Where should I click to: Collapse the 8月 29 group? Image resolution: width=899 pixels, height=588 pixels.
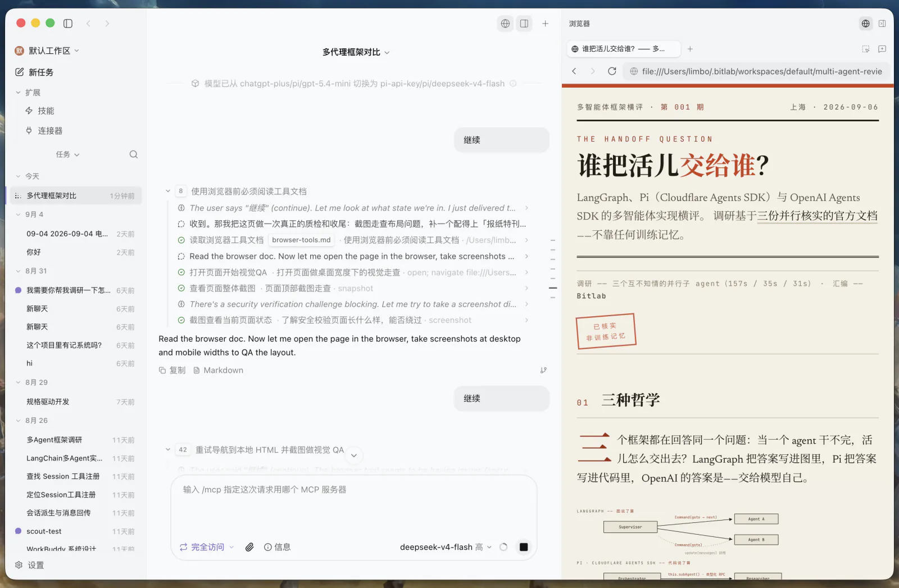click(32, 382)
